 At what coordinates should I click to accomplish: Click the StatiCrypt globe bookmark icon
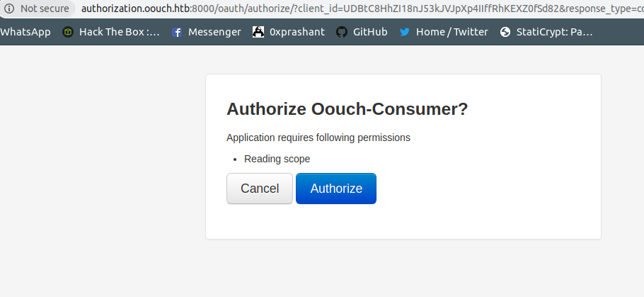505,32
